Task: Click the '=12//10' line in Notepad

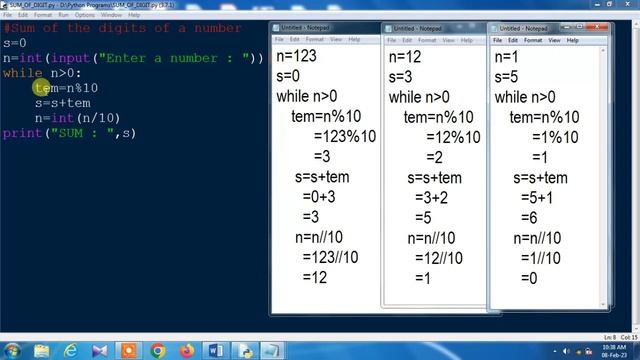Action: tap(439, 258)
